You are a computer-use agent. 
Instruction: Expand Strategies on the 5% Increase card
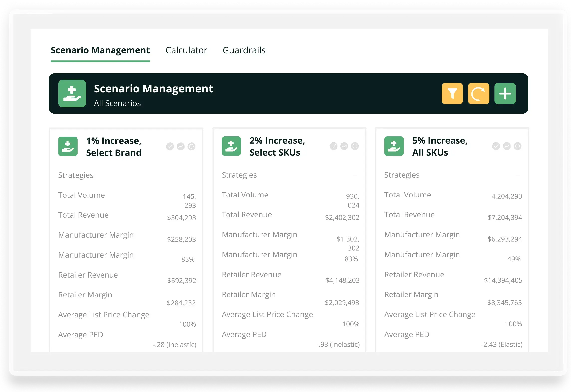point(518,175)
